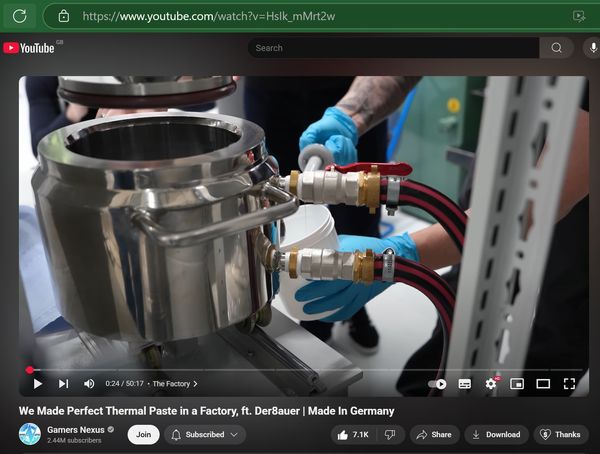Click the 2.44M subscribers text
The height and width of the screenshot is (454, 600).
point(74,440)
